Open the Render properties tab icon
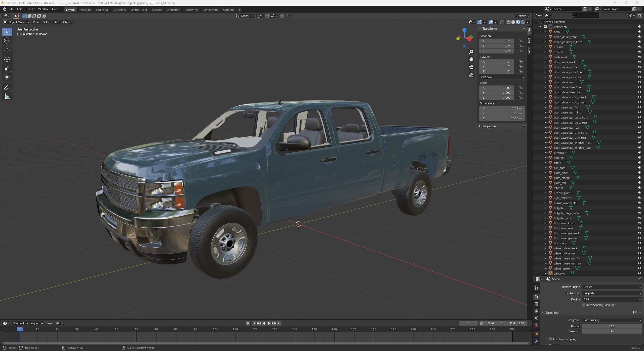The width and height of the screenshot is (644, 351). point(537,297)
